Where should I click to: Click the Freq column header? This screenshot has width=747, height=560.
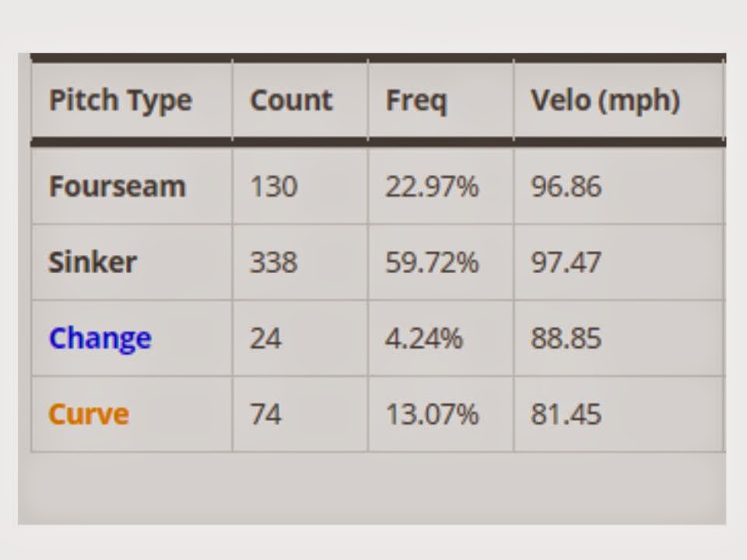416,101
